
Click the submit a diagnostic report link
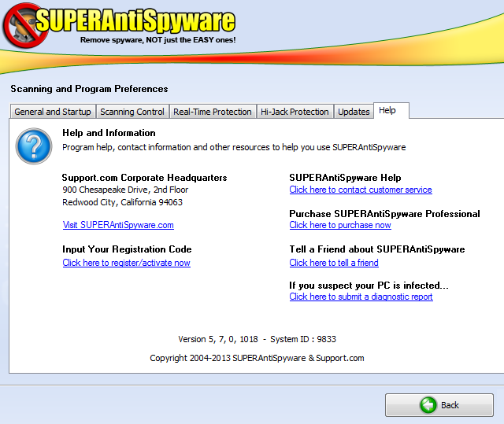click(x=361, y=297)
